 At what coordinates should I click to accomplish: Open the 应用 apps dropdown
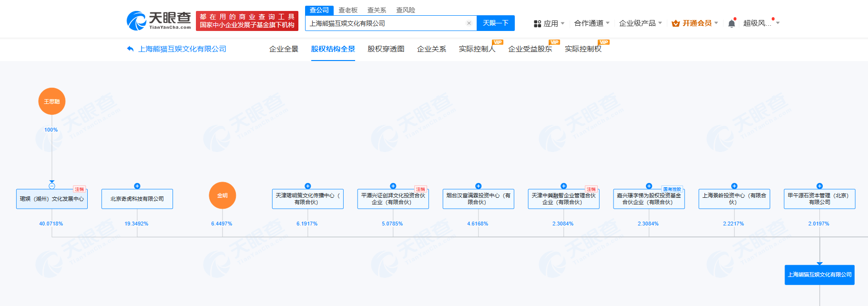tap(549, 23)
